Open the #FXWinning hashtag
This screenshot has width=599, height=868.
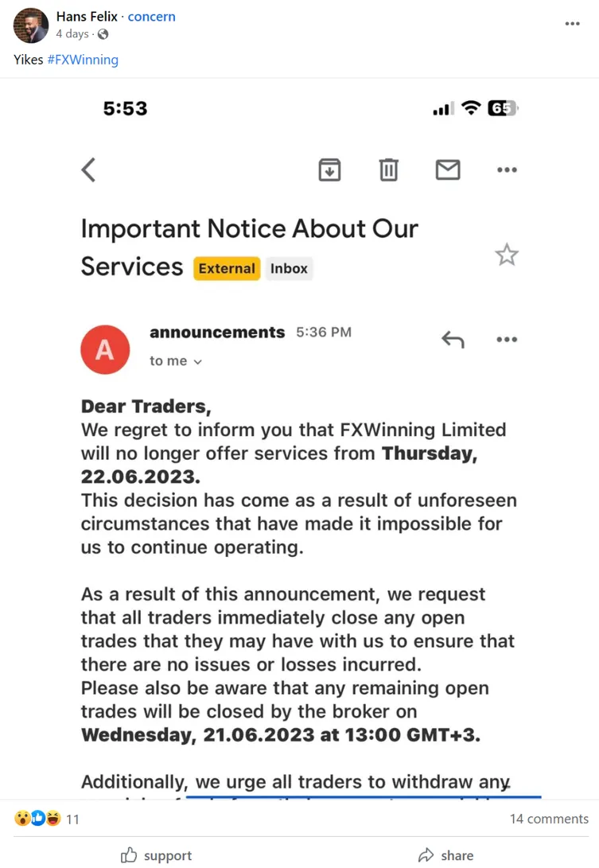[x=83, y=60]
